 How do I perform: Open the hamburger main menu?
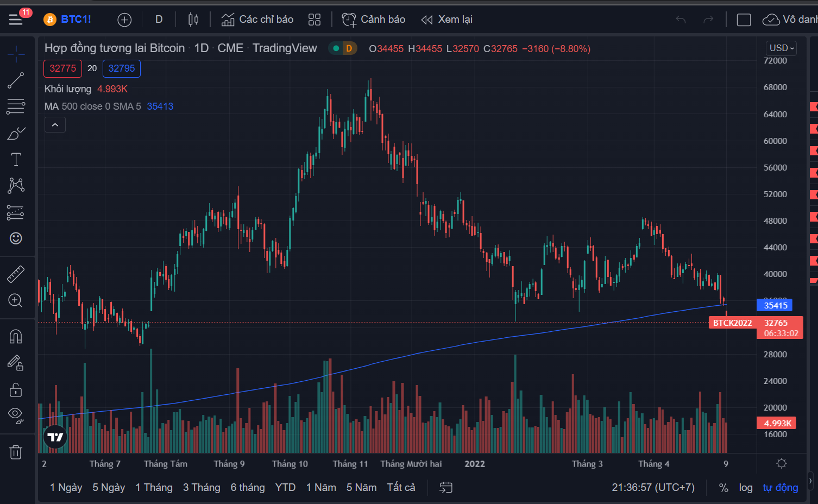(16, 20)
